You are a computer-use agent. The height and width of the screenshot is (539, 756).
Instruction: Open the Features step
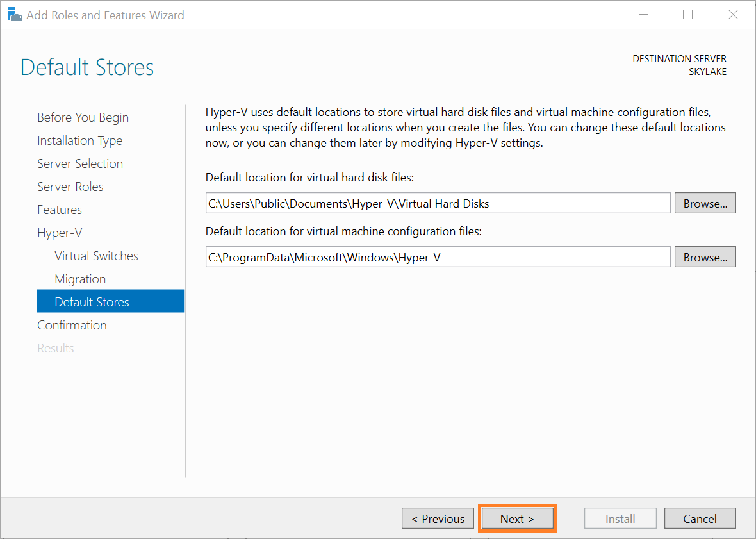pyautogui.click(x=60, y=210)
